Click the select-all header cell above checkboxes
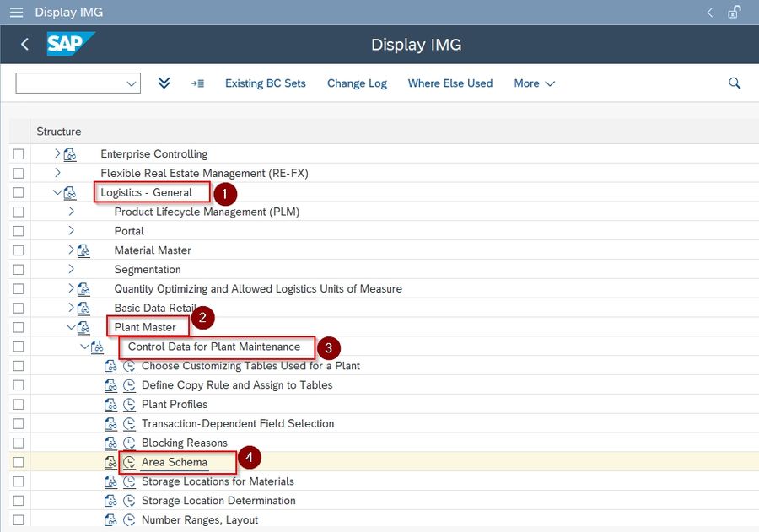Screen dimensions: 759x532 [20, 132]
